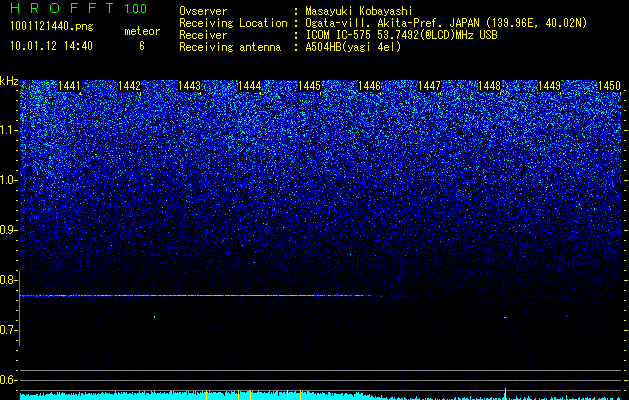Click the 0.6 kHz axis label

9,380
